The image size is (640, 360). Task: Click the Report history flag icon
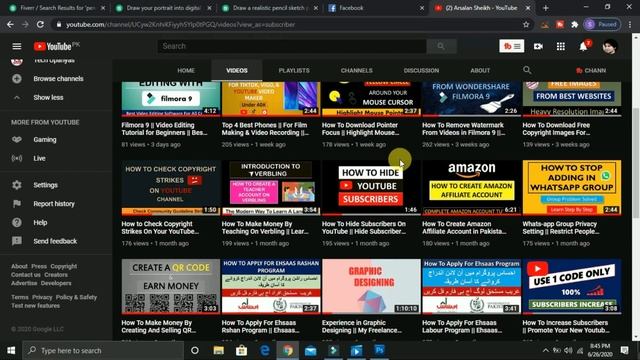[17, 204]
